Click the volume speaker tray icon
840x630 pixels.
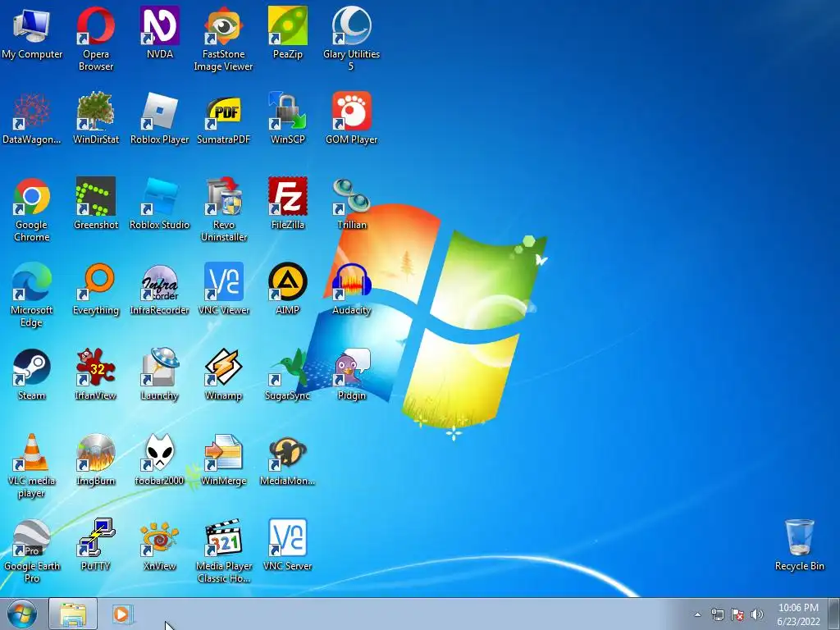pos(757,614)
